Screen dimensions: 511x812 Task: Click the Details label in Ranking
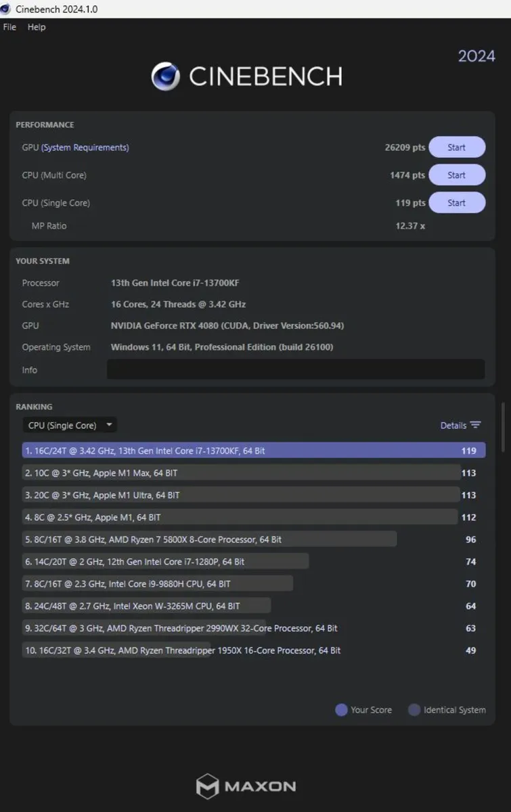(x=453, y=425)
